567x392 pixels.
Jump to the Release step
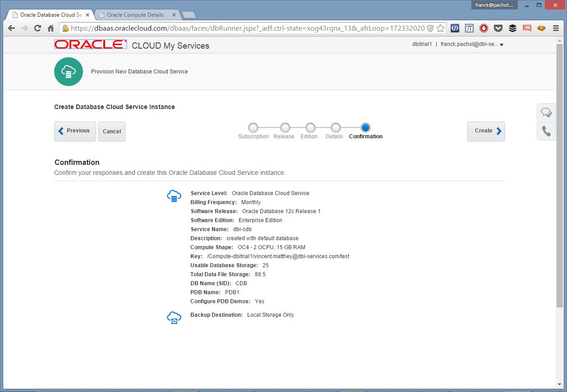tap(285, 128)
